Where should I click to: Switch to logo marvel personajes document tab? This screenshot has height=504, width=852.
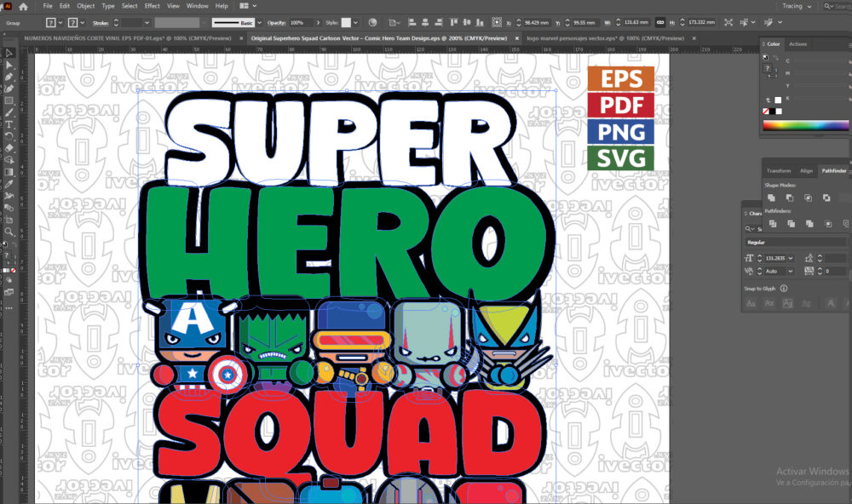[x=605, y=38]
